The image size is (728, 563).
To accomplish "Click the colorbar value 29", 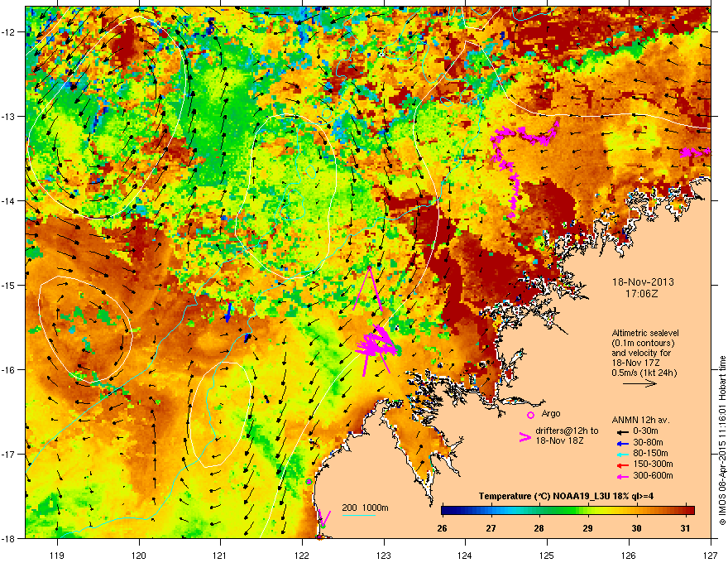I will coord(588,528).
